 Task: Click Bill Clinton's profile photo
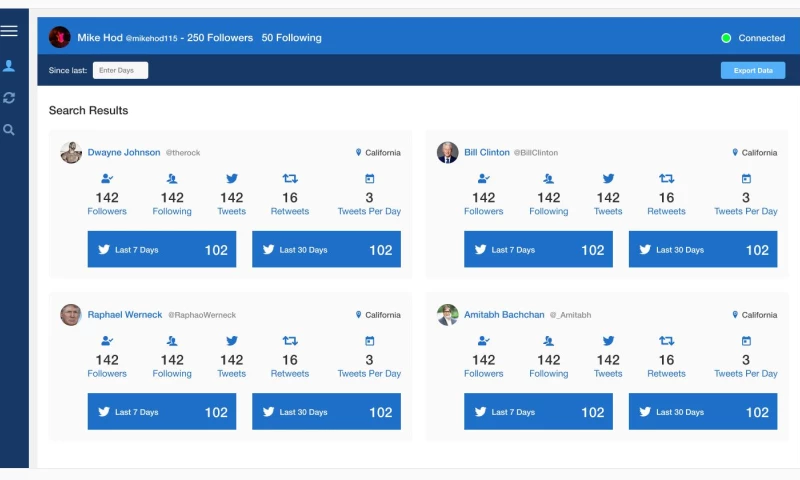point(447,153)
